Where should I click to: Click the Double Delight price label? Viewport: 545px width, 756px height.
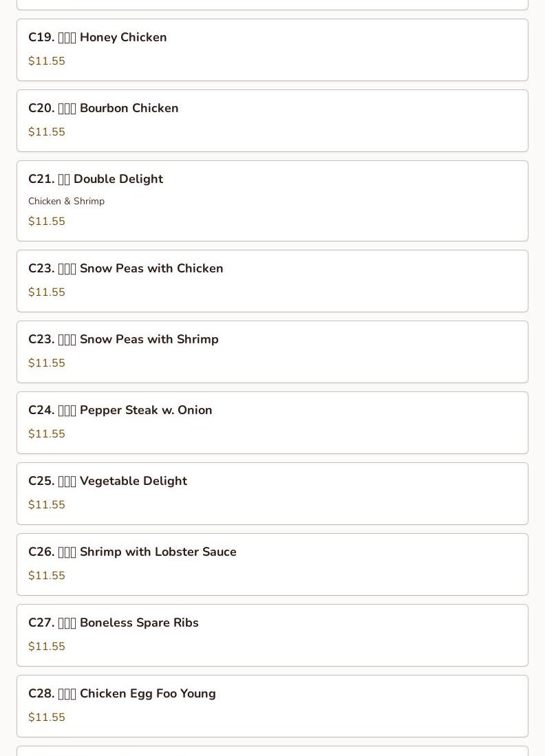[x=47, y=222]
